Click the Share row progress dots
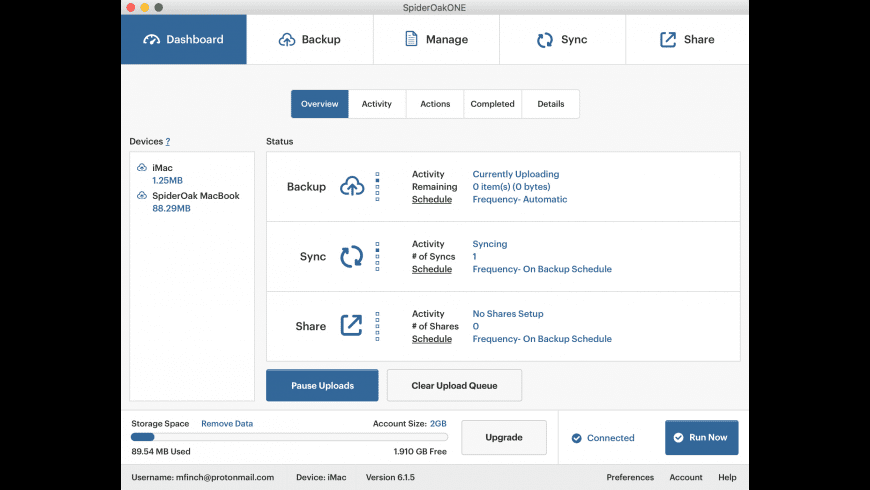Viewport: 870px width, 490px height. pyautogui.click(x=377, y=326)
